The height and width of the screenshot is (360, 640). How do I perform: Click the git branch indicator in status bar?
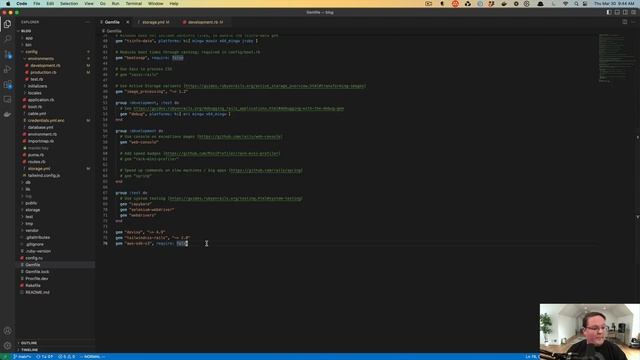22,357
